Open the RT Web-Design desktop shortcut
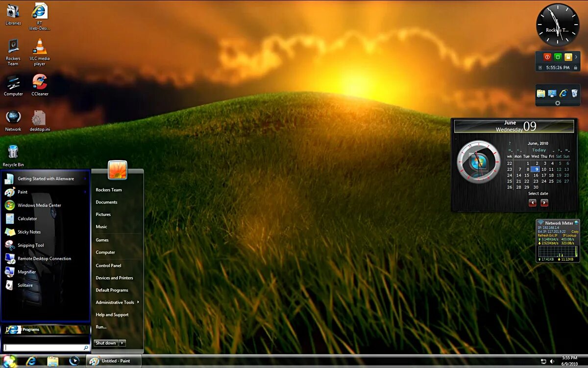 coord(40,17)
